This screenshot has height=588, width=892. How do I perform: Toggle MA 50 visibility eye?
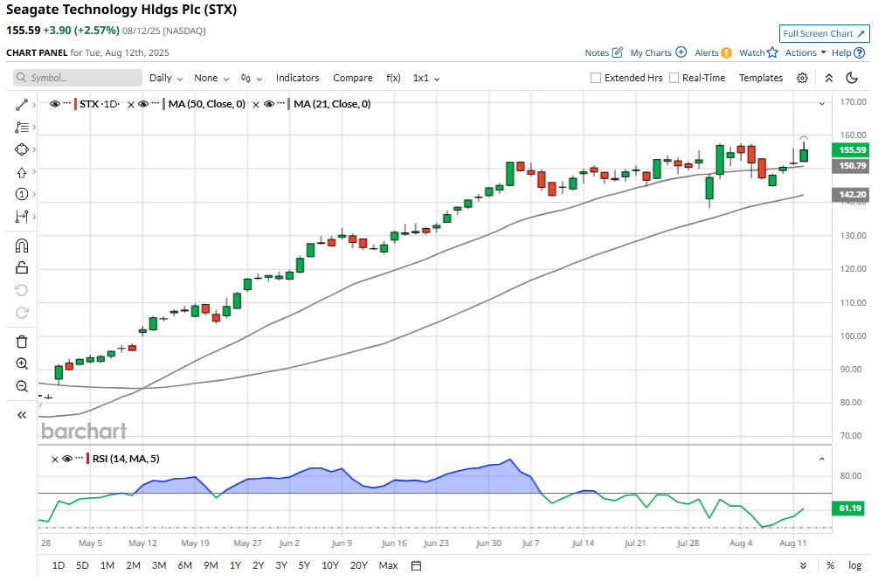click(143, 104)
